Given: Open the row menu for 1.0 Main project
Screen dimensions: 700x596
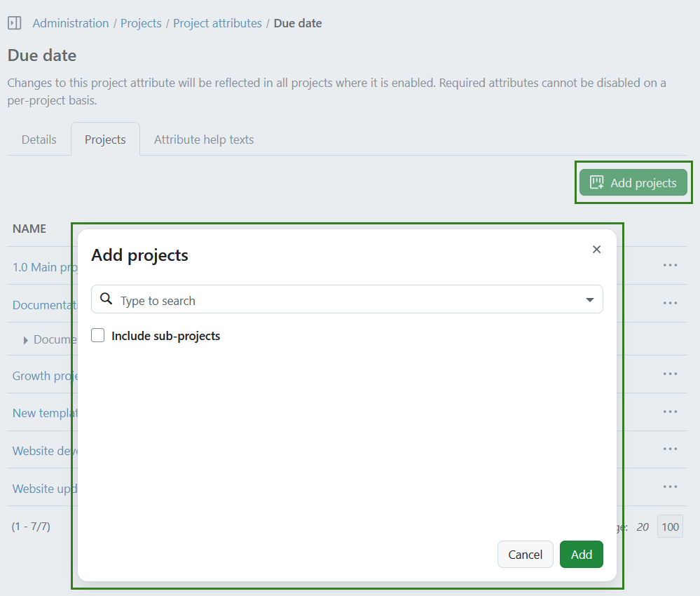Looking at the screenshot, I should tap(669, 265).
